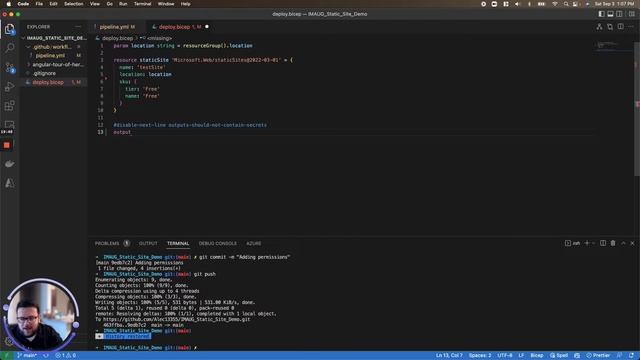Viewport: 640px width, 360px height.
Task: Click the deploy.bicep breadcrumb segment
Action: click(117, 38)
